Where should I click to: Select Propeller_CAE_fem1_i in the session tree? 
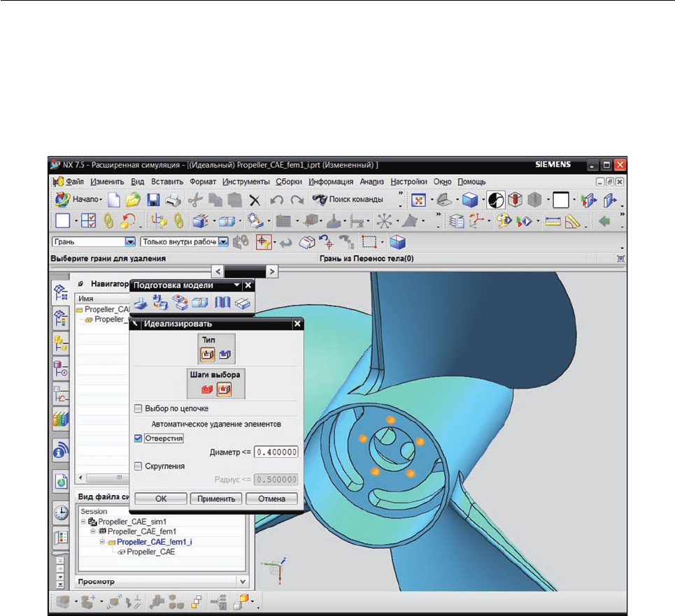[x=155, y=542]
